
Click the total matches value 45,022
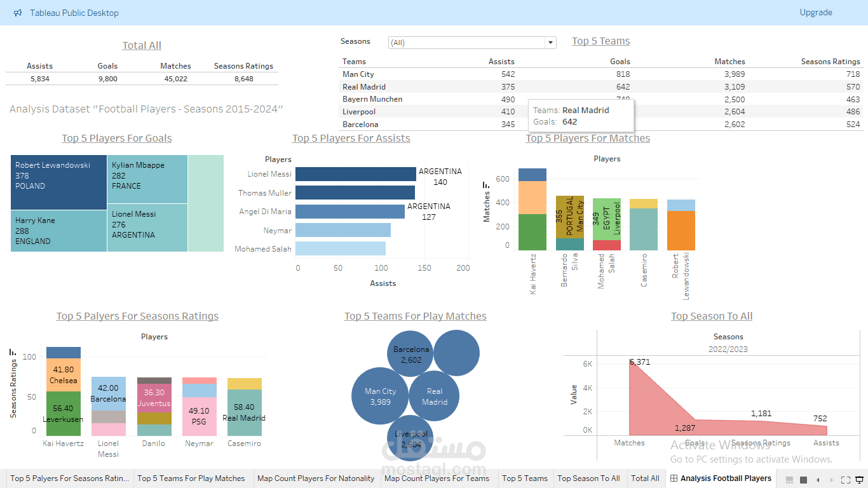pos(176,79)
